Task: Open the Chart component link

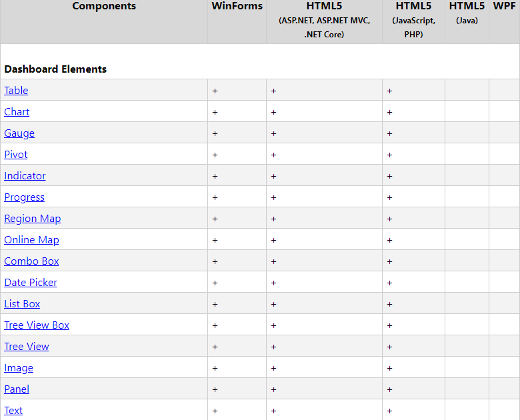Action: point(17,112)
